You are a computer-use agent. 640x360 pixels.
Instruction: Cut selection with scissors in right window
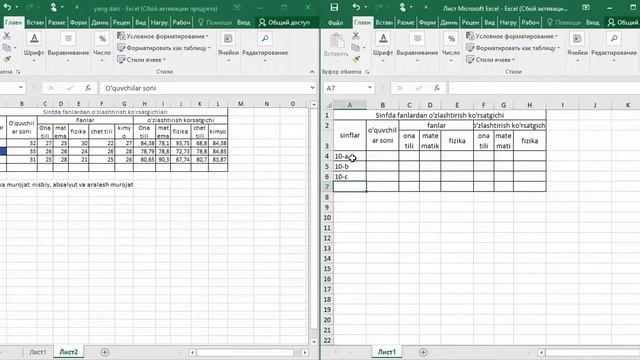click(356, 36)
